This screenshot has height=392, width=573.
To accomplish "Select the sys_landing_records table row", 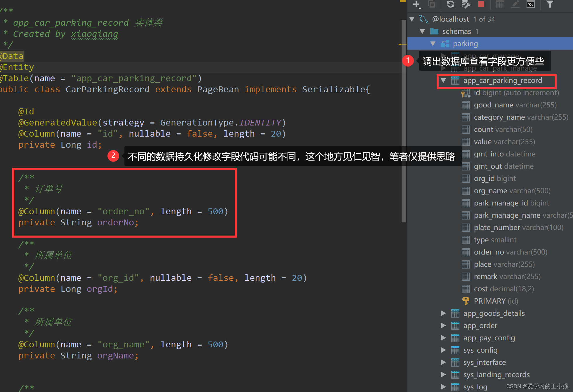I will coord(490,375).
